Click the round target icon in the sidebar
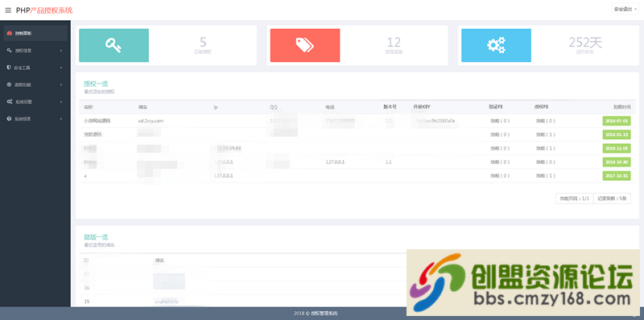The height and width of the screenshot is (320, 644). 10,84
